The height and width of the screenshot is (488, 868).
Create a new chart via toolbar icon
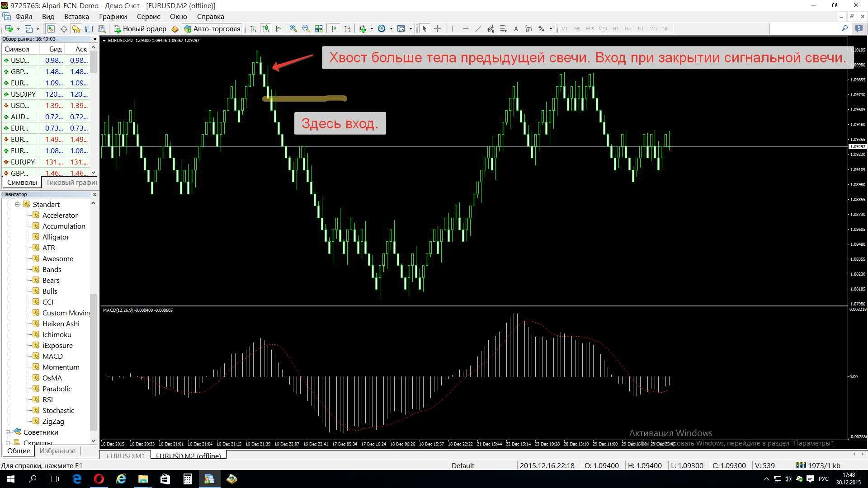(9, 28)
